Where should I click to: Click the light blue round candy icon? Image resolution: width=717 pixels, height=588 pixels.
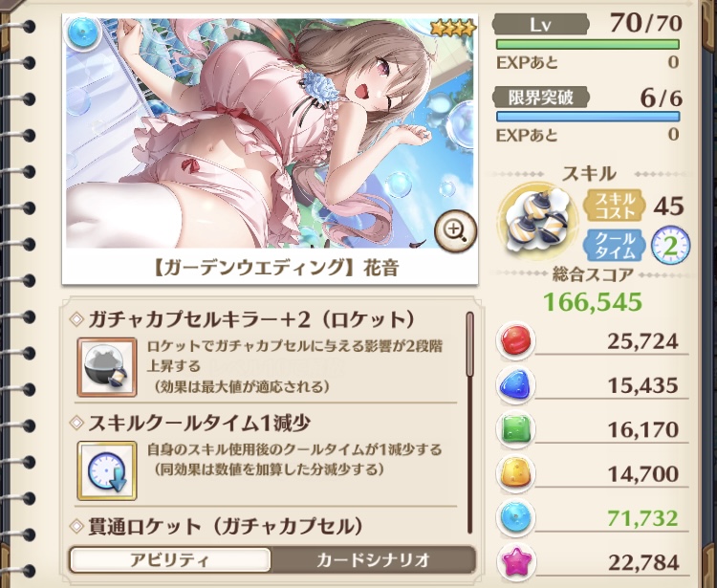(x=515, y=518)
